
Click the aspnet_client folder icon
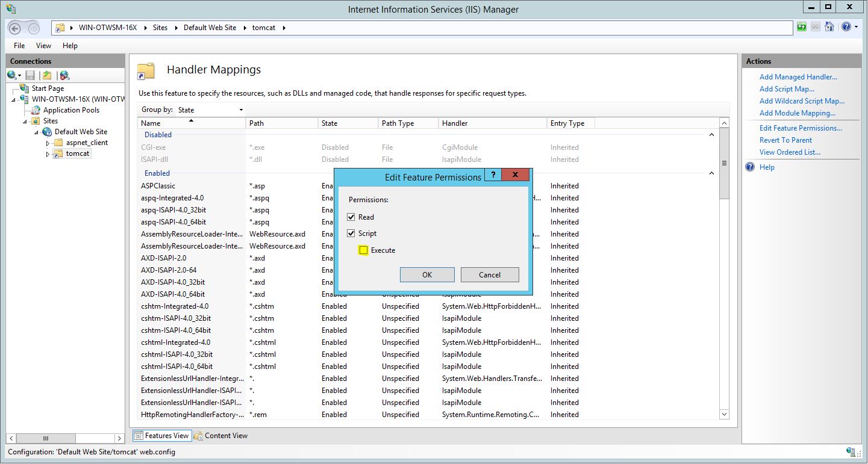pyautogui.click(x=58, y=143)
